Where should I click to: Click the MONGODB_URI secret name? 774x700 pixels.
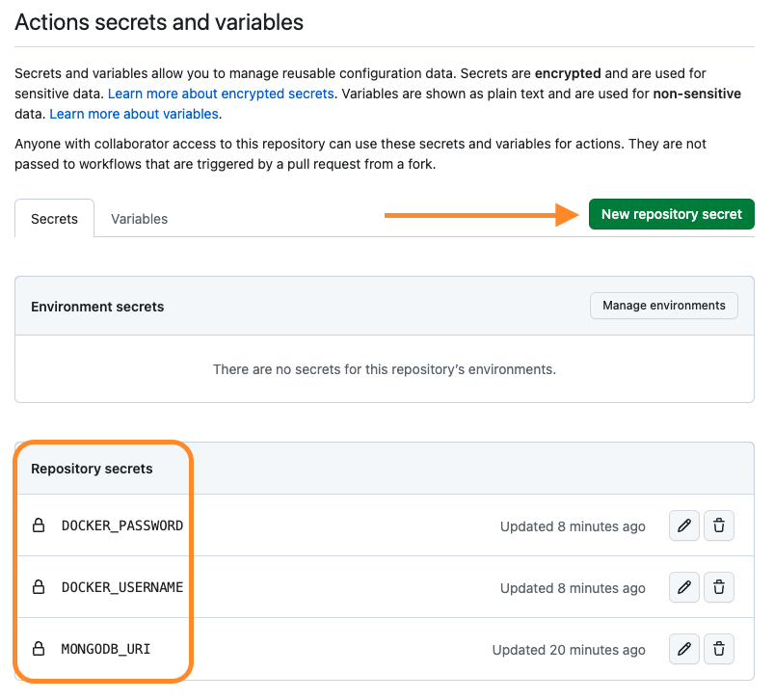[106, 649]
